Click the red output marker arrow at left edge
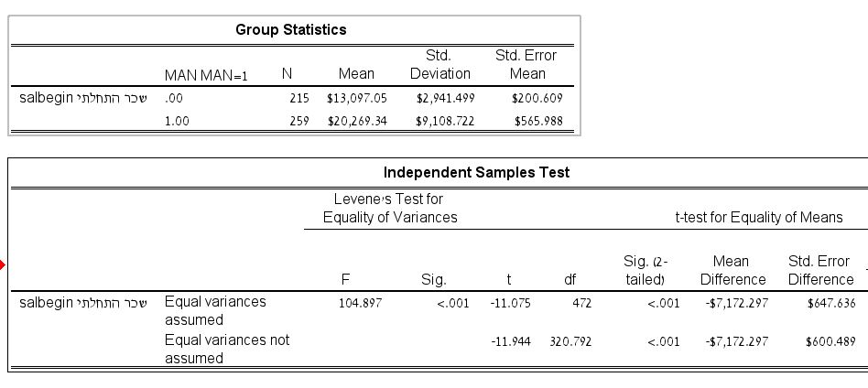 click(3, 267)
